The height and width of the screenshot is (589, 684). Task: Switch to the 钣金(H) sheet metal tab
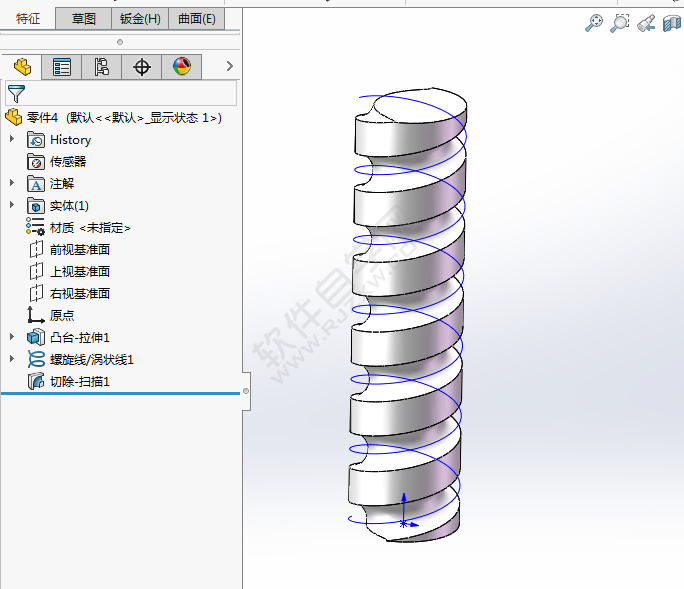coord(140,19)
